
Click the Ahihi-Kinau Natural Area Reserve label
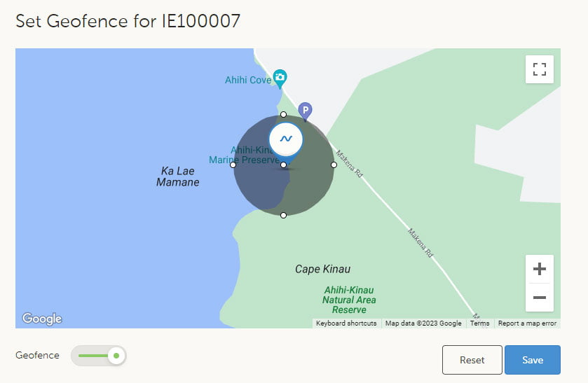(348, 300)
